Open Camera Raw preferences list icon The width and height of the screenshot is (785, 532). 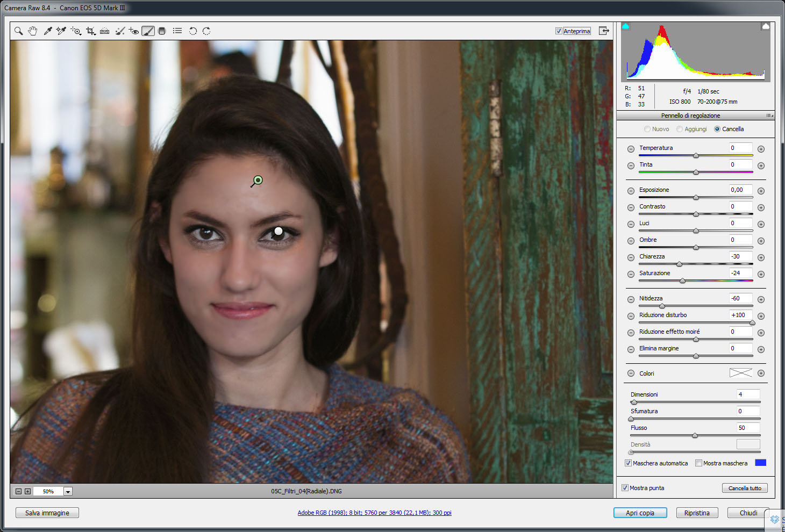tap(177, 31)
